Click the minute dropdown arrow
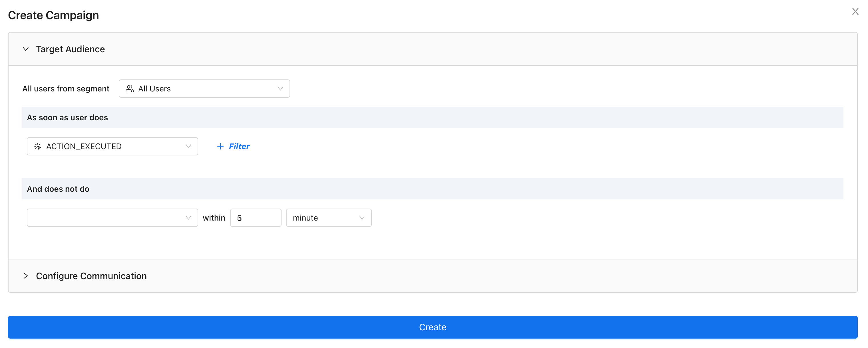Screen dimensions: 868x348 click(x=362, y=218)
